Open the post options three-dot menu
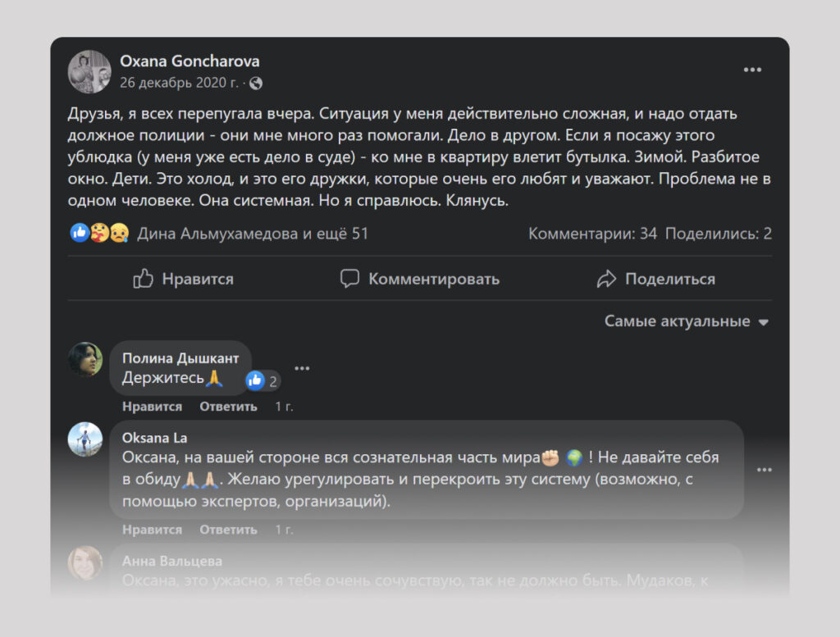 (x=752, y=71)
